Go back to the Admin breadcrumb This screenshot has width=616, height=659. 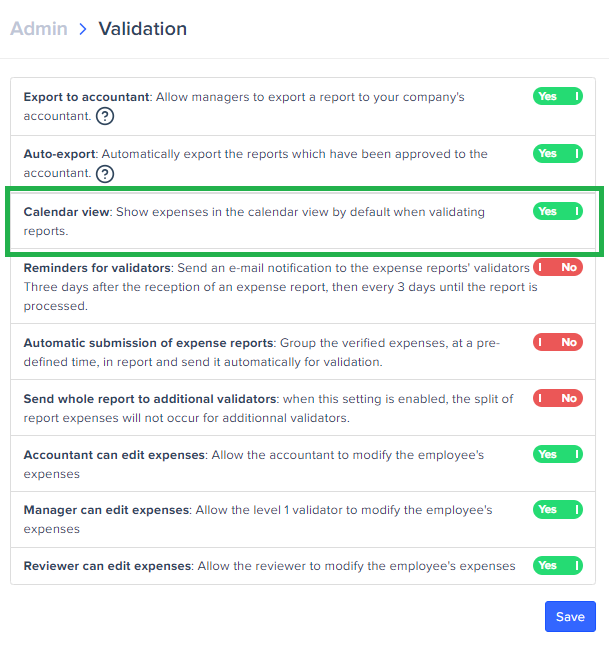[x=39, y=29]
